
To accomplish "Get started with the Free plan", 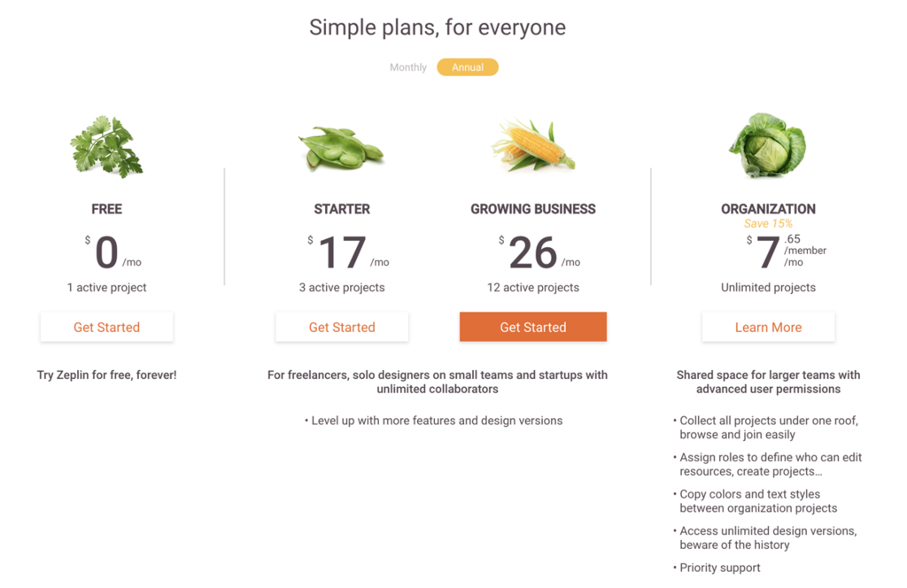I will click(x=106, y=328).
